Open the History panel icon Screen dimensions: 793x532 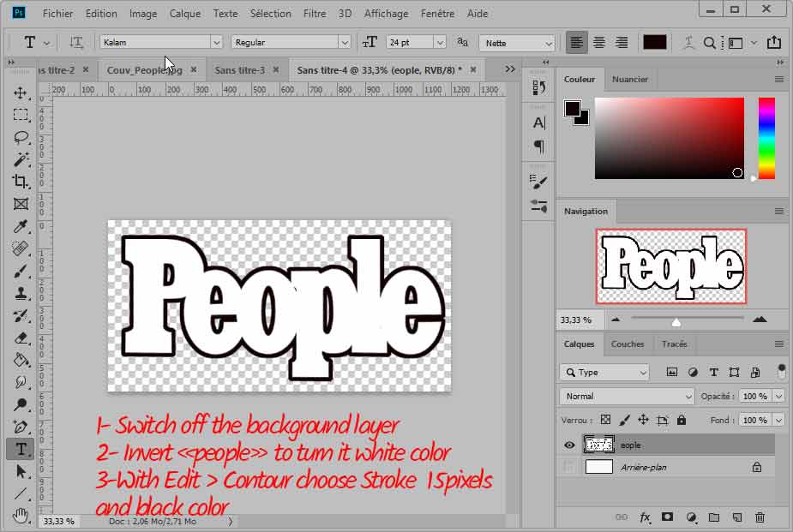click(x=538, y=88)
